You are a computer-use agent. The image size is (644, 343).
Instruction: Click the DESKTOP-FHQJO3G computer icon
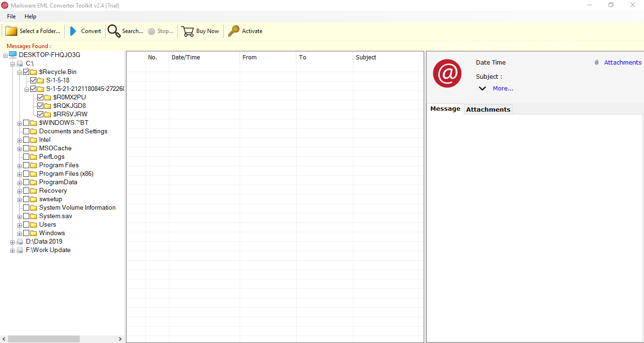[x=13, y=55]
